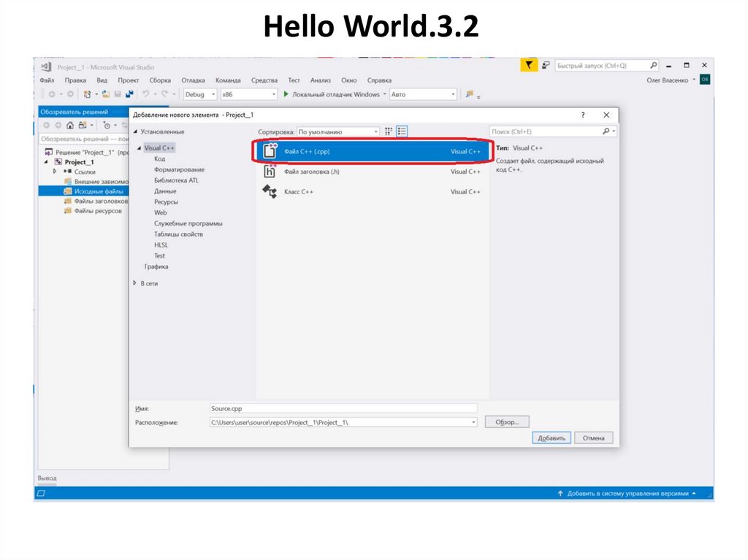Click the Solution Explorer switch views icon
The image size is (748, 560).
pos(83,126)
